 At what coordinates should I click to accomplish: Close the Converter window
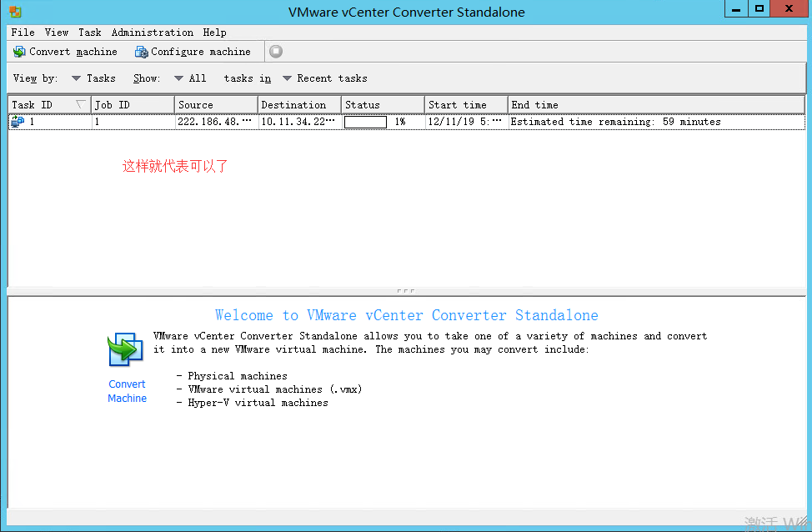[x=789, y=9]
